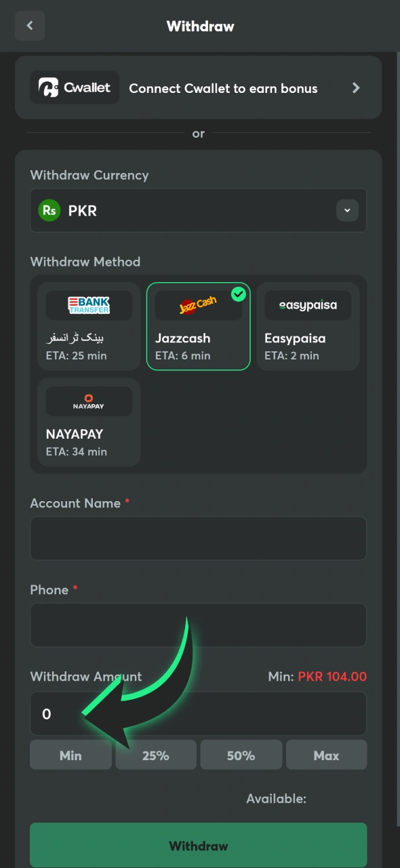Click the Cwallet logo icon

point(47,87)
